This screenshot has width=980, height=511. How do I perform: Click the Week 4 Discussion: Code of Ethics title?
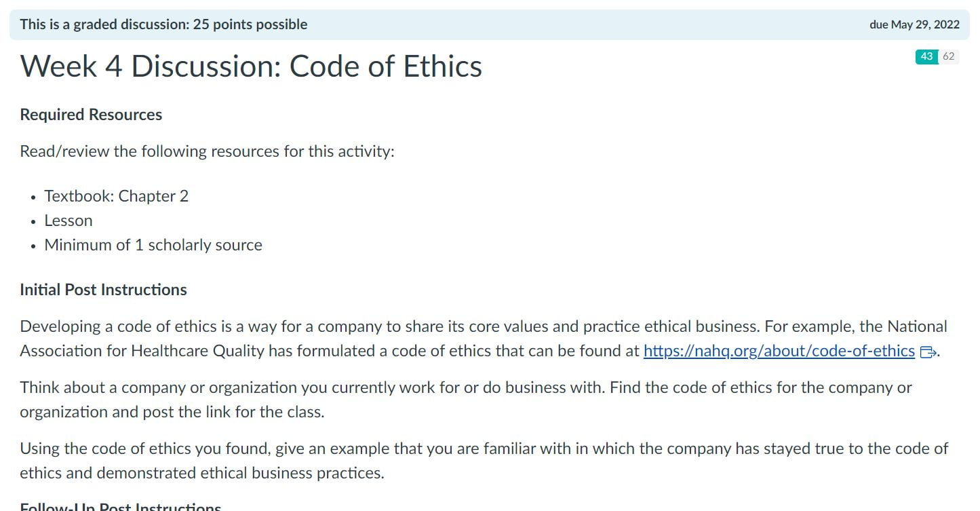click(251, 67)
